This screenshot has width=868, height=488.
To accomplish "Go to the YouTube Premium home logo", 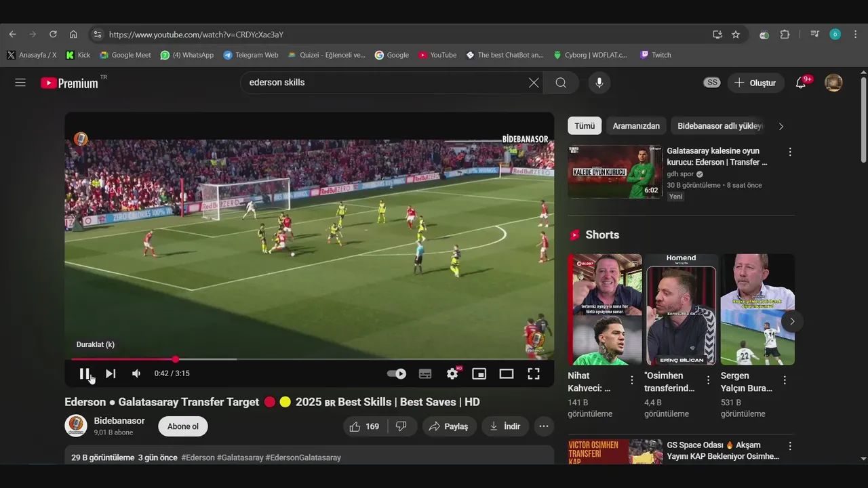I will tap(70, 83).
